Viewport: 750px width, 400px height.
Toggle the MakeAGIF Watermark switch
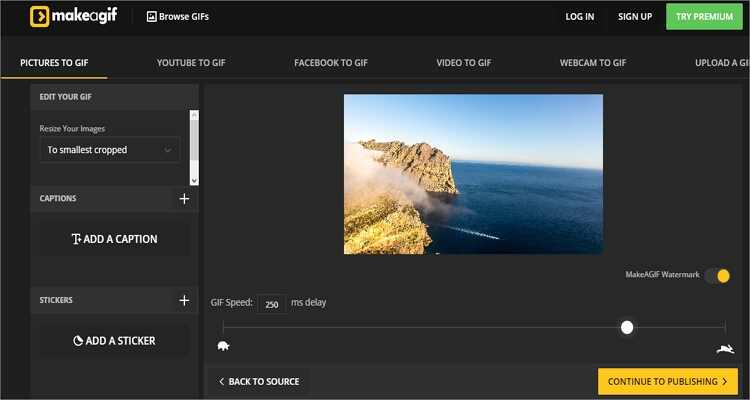click(x=718, y=276)
